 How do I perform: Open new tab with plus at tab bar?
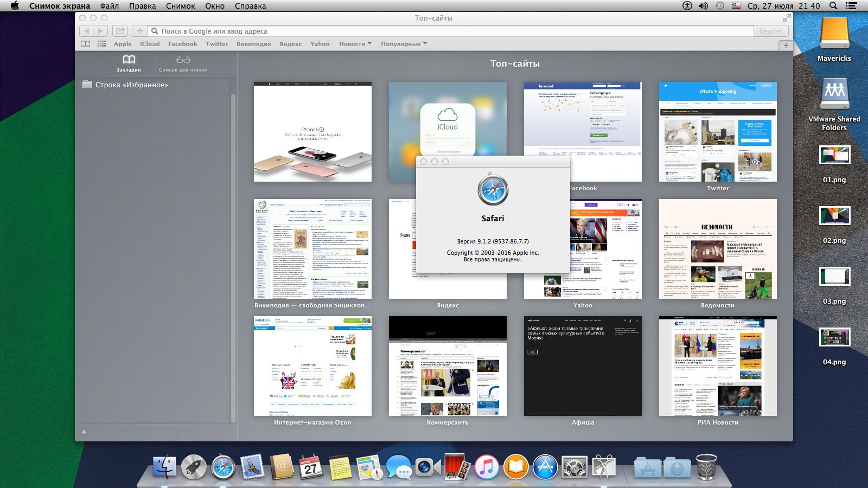click(786, 45)
